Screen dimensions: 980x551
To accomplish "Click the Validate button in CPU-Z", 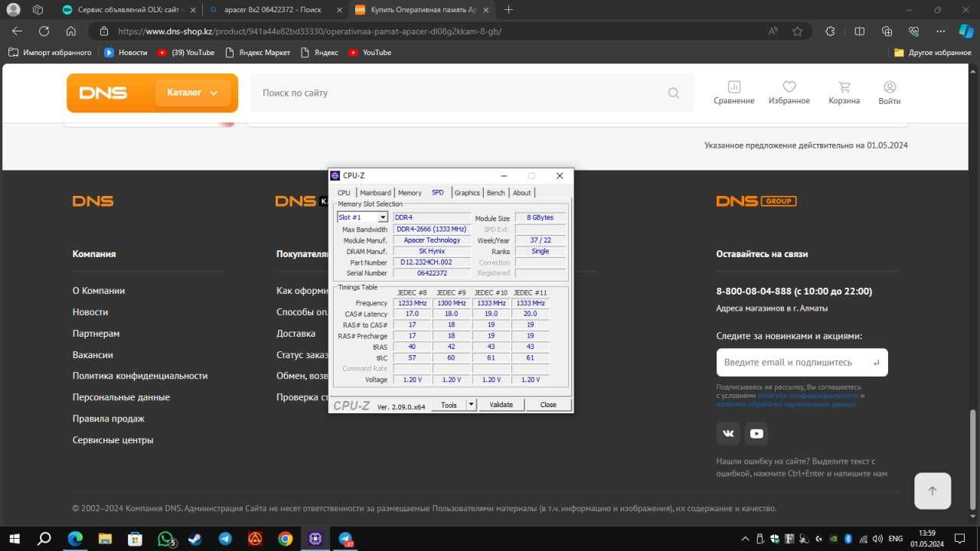I will (x=501, y=405).
